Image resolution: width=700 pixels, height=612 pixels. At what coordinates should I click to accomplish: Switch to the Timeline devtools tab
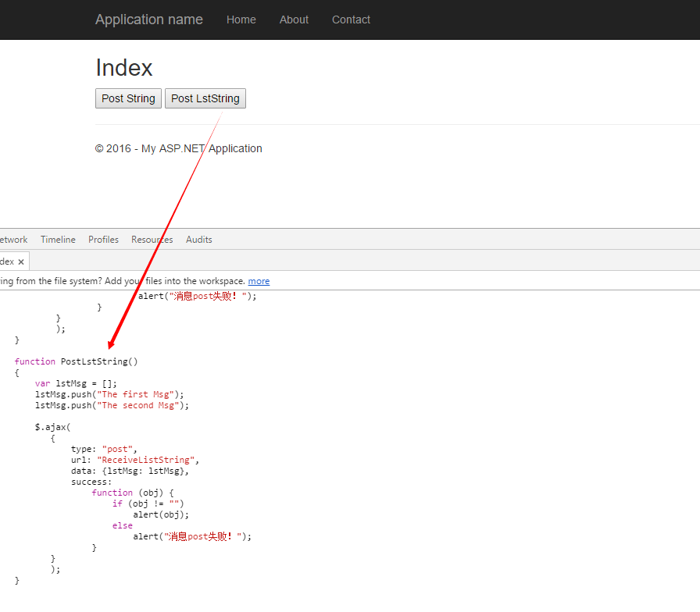58,240
